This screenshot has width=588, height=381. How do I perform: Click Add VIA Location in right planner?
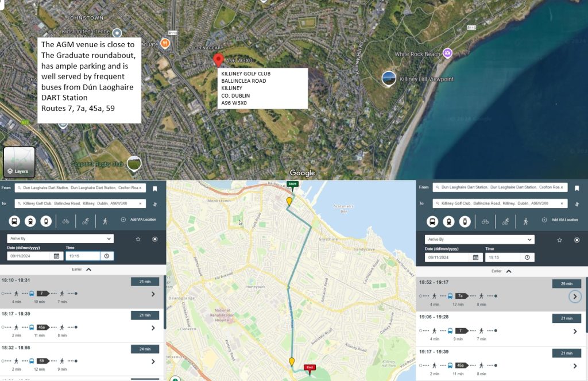pyautogui.click(x=559, y=220)
